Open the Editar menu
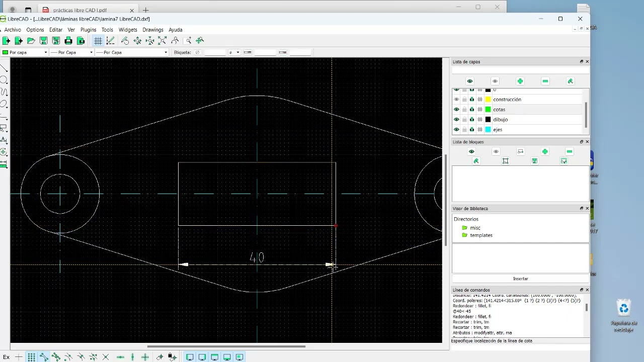This screenshot has width=644, height=362. [x=56, y=30]
